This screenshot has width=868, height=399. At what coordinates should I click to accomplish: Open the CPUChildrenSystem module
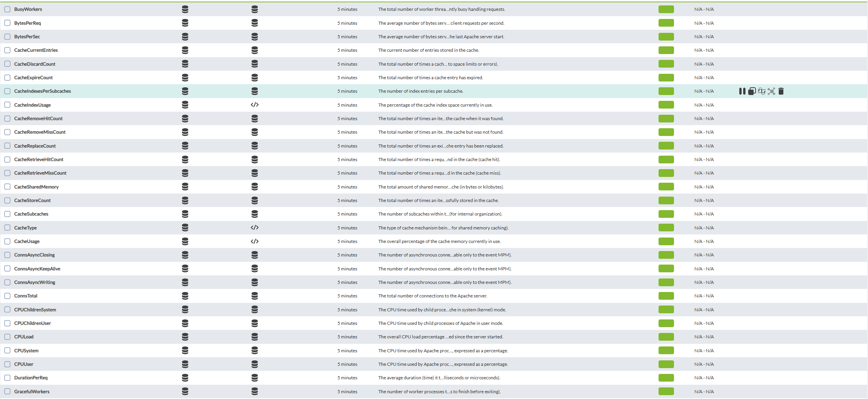coord(35,310)
